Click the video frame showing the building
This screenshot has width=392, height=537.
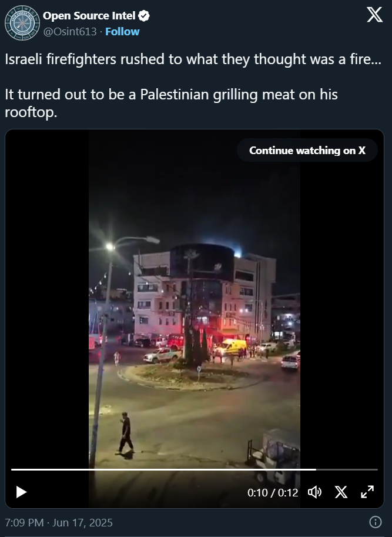tap(195, 299)
